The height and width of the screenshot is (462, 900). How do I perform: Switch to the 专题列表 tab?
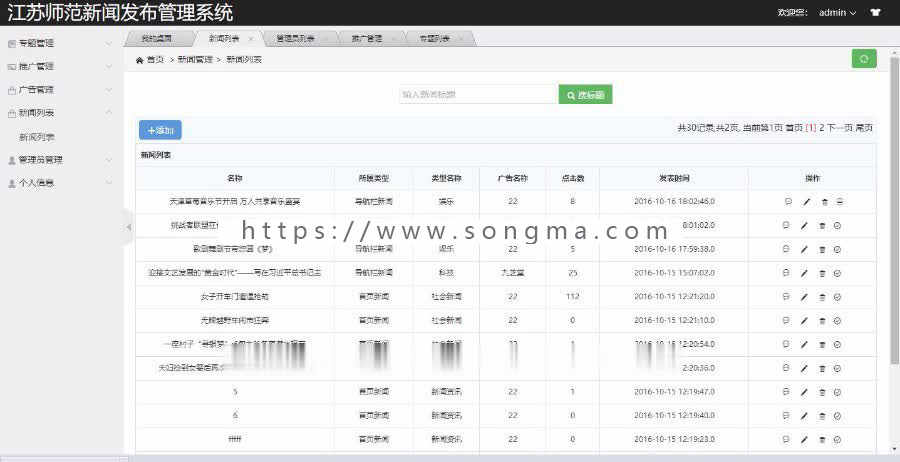pyautogui.click(x=435, y=38)
